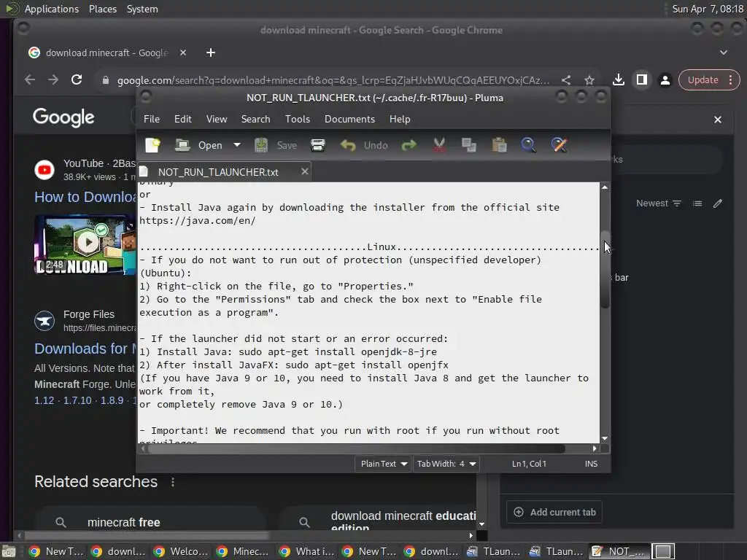Open the File menu in Pluma
Screen dimensions: 747x560
tap(152, 119)
